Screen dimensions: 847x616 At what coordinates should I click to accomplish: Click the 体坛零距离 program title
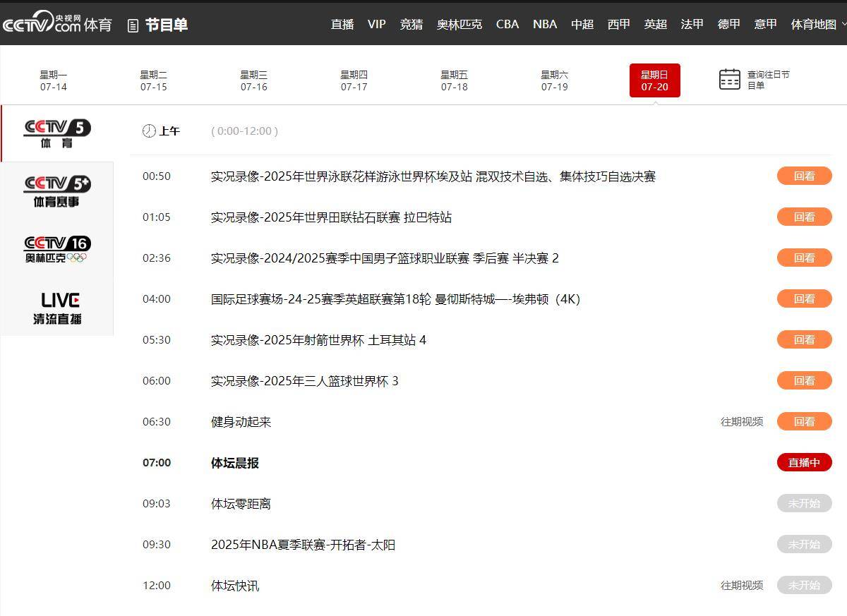(241, 504)
